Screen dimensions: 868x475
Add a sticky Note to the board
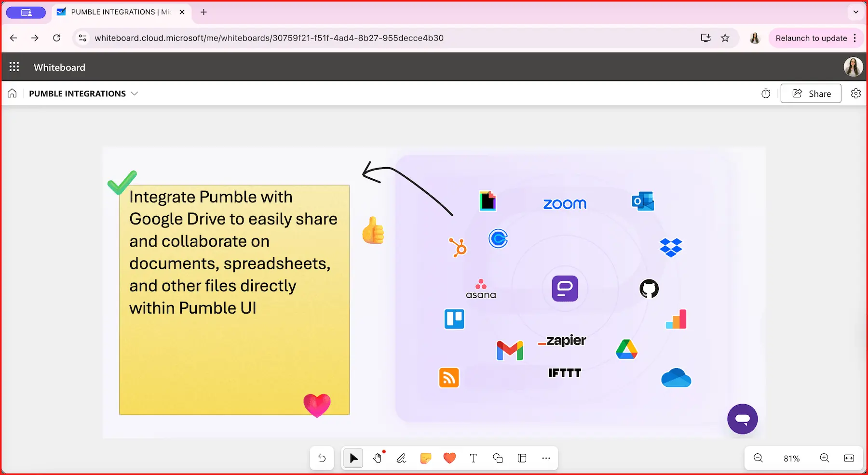(425, 458)
